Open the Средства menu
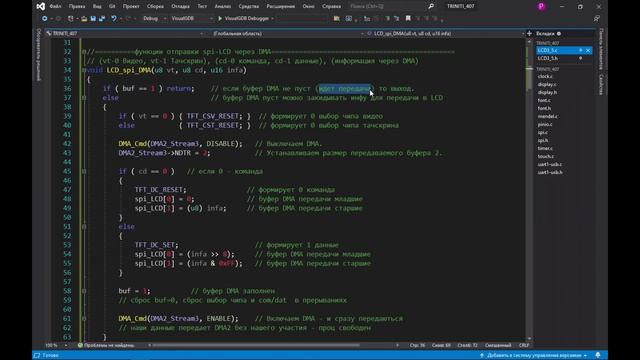The width and height of the screenshot is (640, 360). pyautogui.click(x=249, y=7)
